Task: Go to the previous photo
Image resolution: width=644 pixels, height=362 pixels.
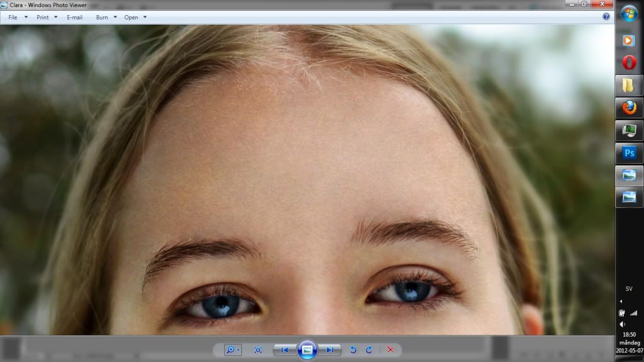Action: (x=285, y=349)
